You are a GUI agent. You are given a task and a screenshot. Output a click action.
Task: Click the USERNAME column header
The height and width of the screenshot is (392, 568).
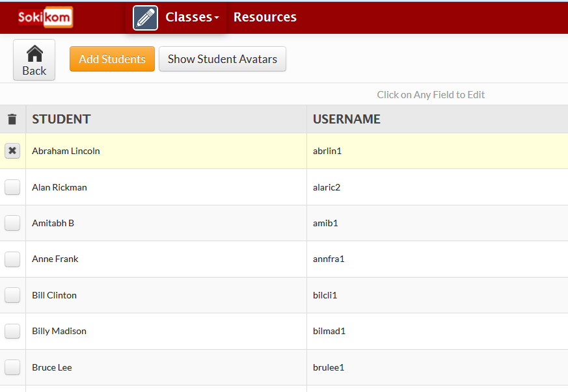[x=346, y=119]
